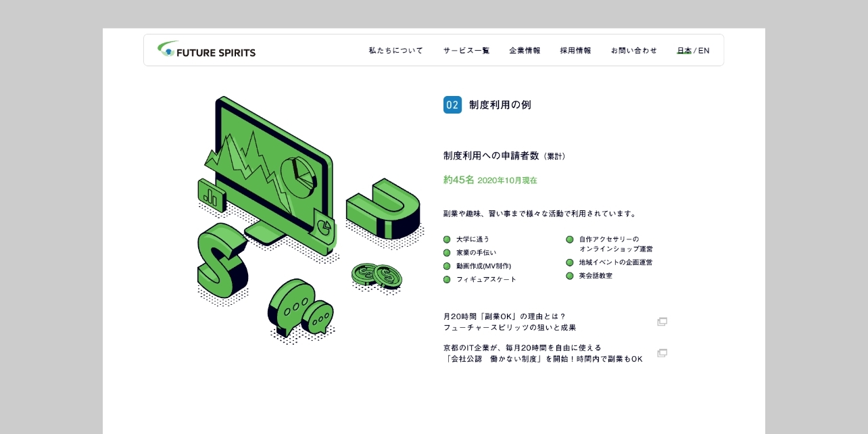
Task: Open the 私たちについて menu item
Action: click(395, 51)
